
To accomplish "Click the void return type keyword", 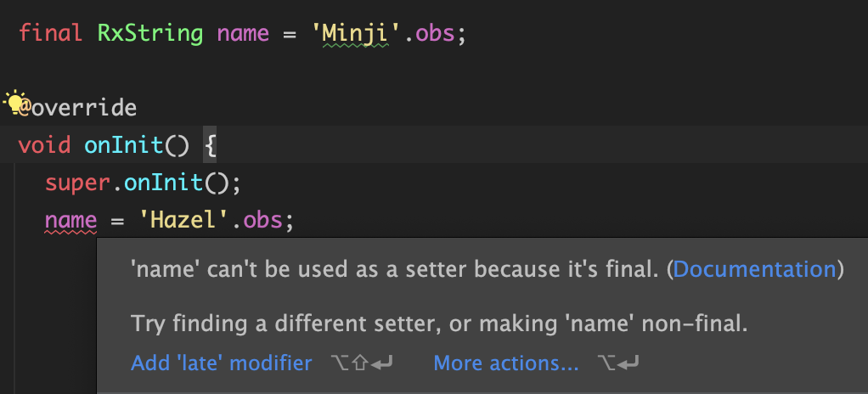I will (x=44, y=145).
